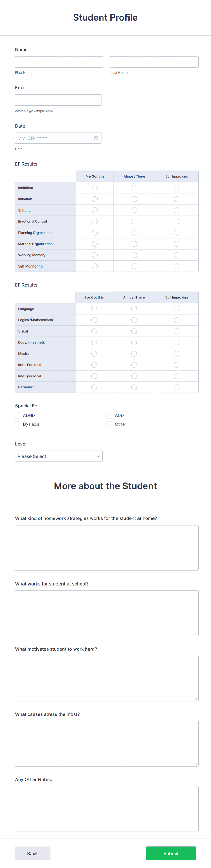Pick "I've Got this" for Self Monitoring
The width and height of the screenshot is (211, 868).
(95, 266)
